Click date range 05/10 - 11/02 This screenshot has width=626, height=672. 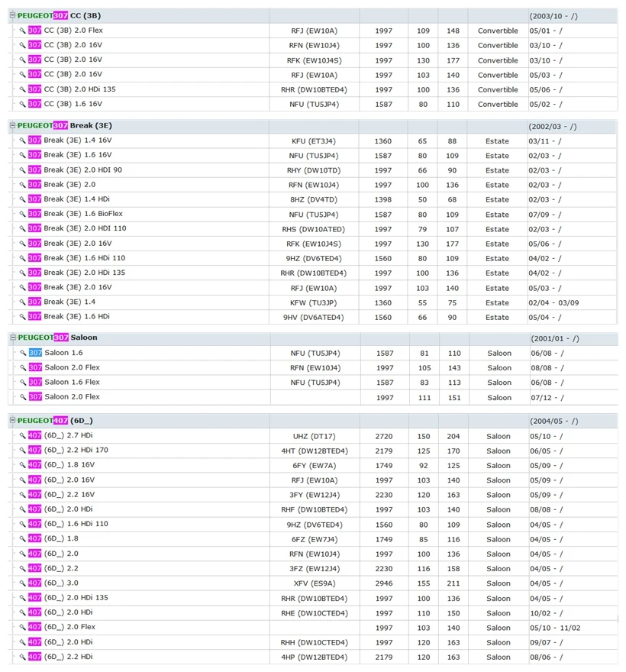click(x=555, y=628)
